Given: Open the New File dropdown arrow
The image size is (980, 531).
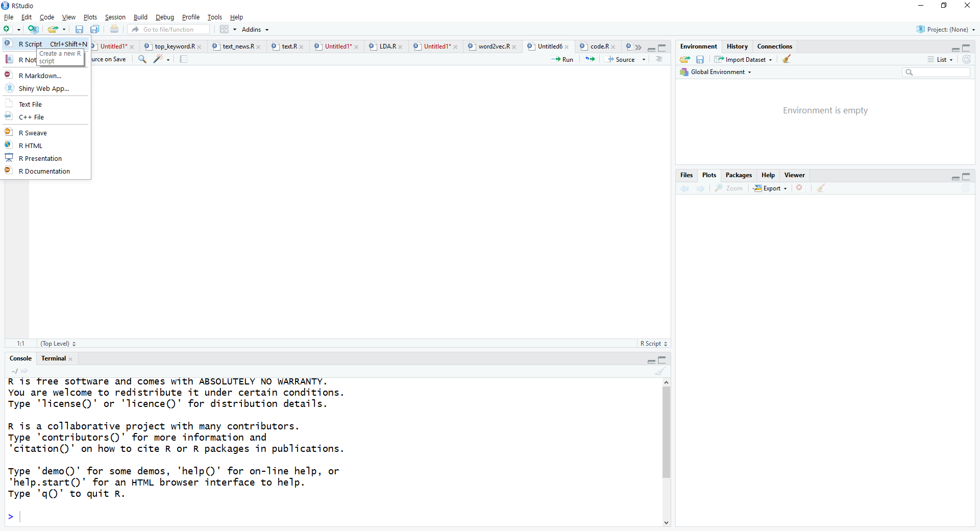Looking at the screenshot, I should point(19,30).
